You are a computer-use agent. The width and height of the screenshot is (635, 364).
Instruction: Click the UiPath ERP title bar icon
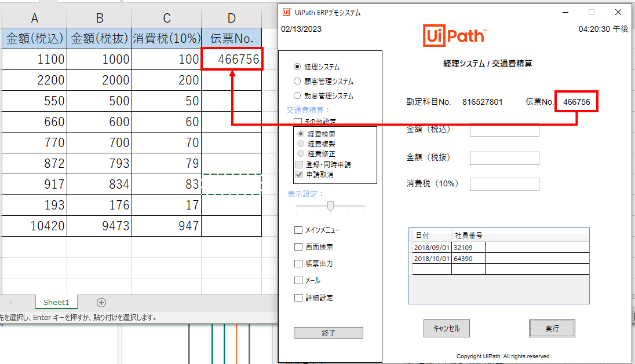coord(287,12)
